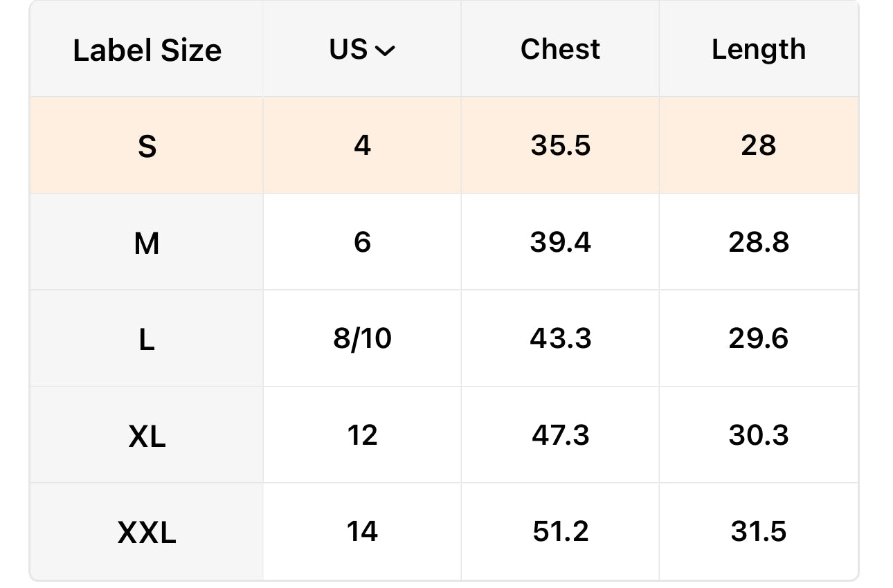Click the 35.5 chest measurement
Image resolution: width=893 pixels, height=588 pixels.
[x=560, y=145]
